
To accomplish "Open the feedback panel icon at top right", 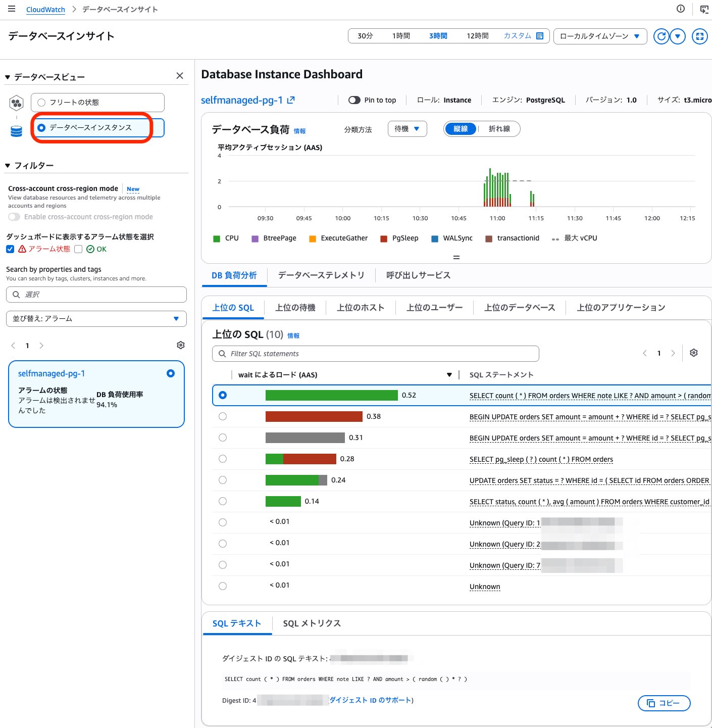I will click(704, 9).
